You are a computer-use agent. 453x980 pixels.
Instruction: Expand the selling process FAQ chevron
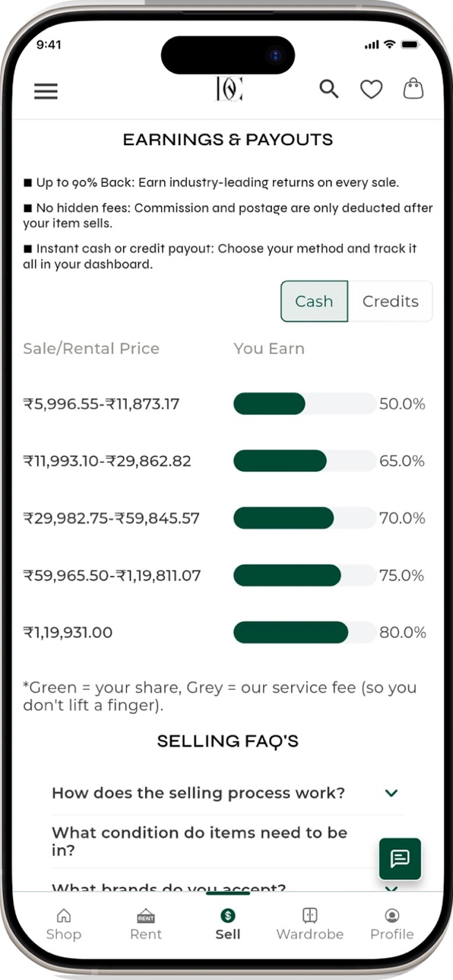tap(391, 793)
